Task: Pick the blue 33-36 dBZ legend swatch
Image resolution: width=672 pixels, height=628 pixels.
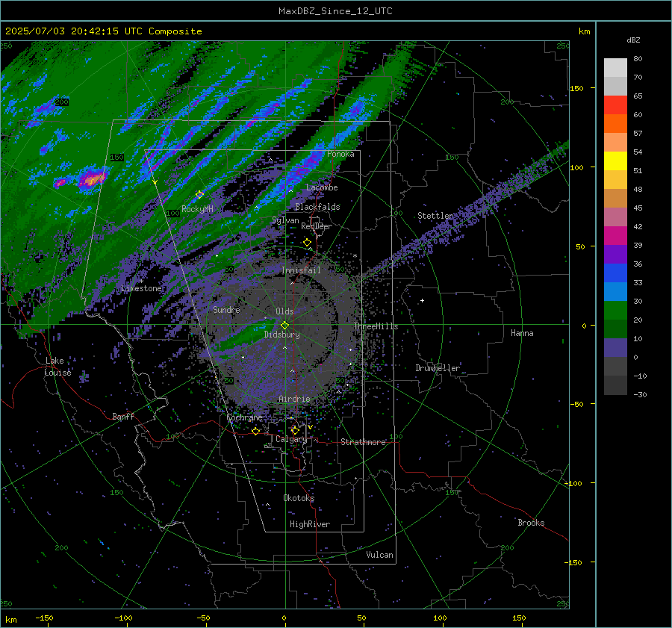Action: tap(615, 273)
